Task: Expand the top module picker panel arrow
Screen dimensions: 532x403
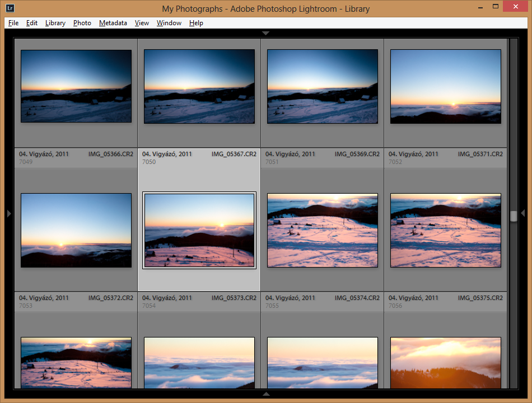Action: (x=266, y=33)
